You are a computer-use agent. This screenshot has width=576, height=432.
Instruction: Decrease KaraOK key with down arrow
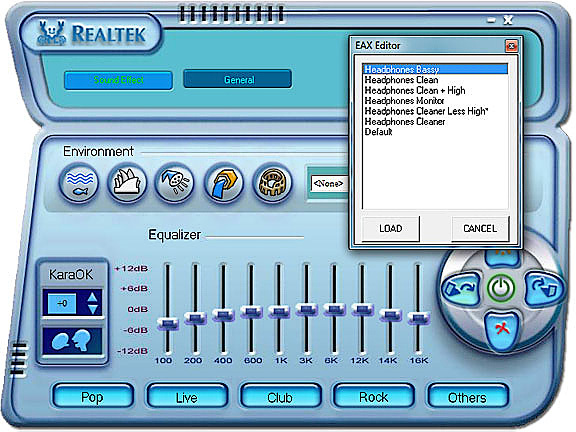[93, 309]
